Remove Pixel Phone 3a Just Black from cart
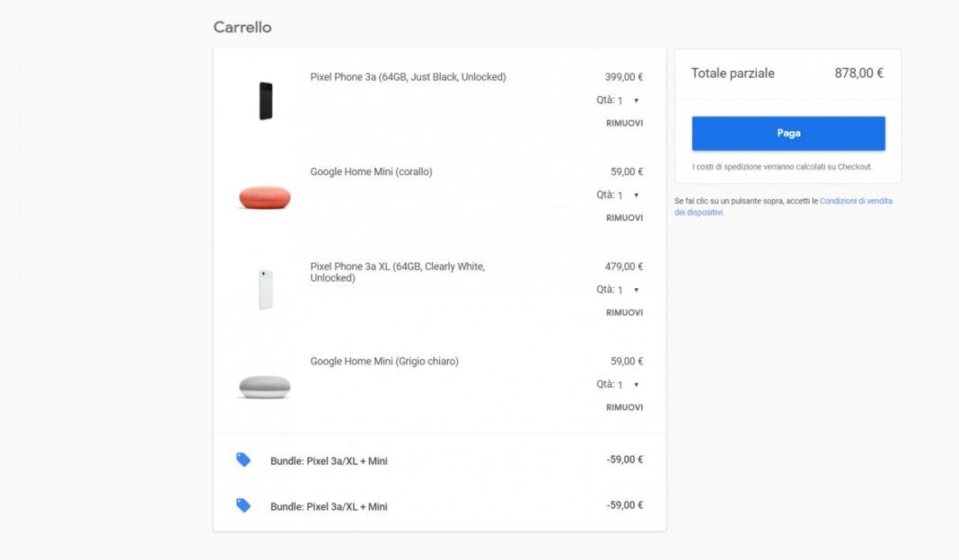The width and height of the screenshot is (959, 560). [x=624, y=123]
